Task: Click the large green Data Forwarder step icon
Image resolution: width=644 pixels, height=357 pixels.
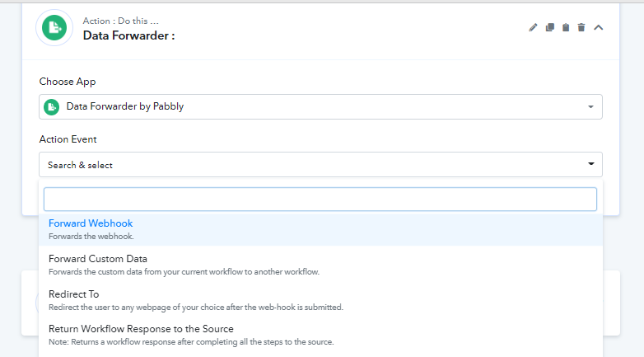Action: tap(54, 27)
